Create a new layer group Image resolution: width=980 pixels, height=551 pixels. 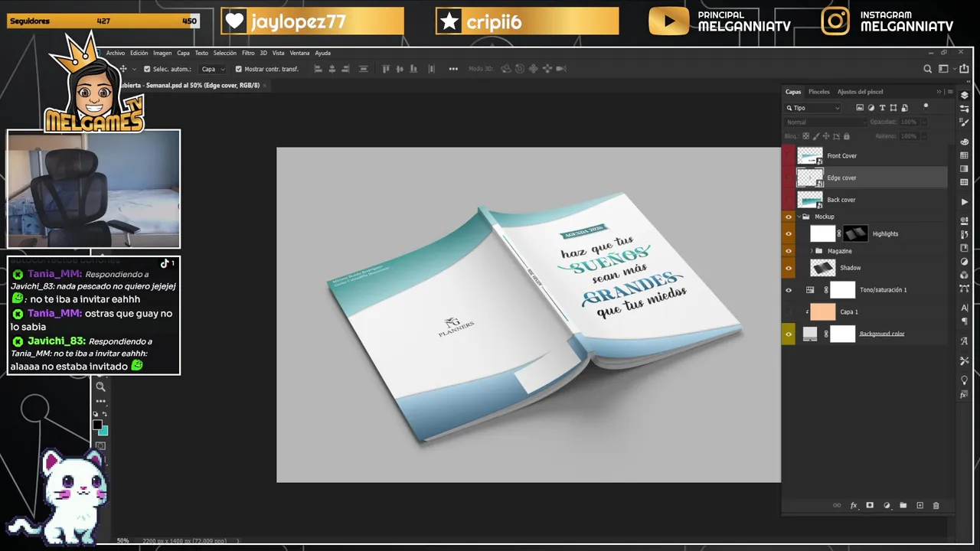click(903, 506)
